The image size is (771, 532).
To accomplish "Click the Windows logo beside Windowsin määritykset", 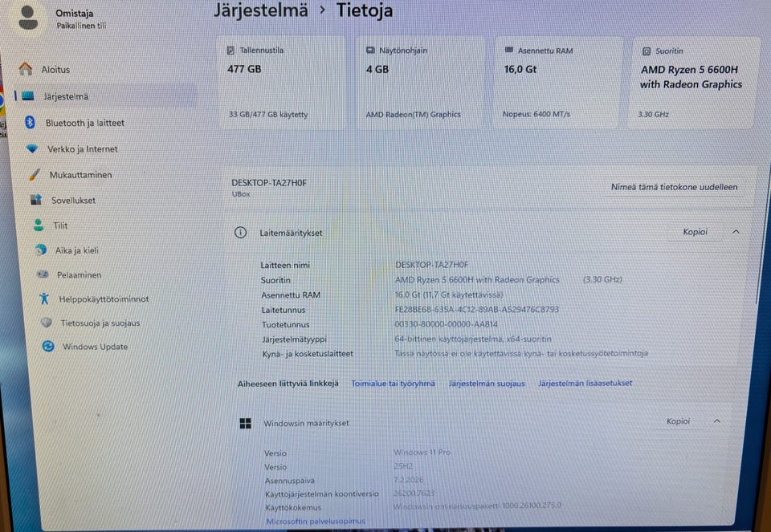I will pos(247,421).
